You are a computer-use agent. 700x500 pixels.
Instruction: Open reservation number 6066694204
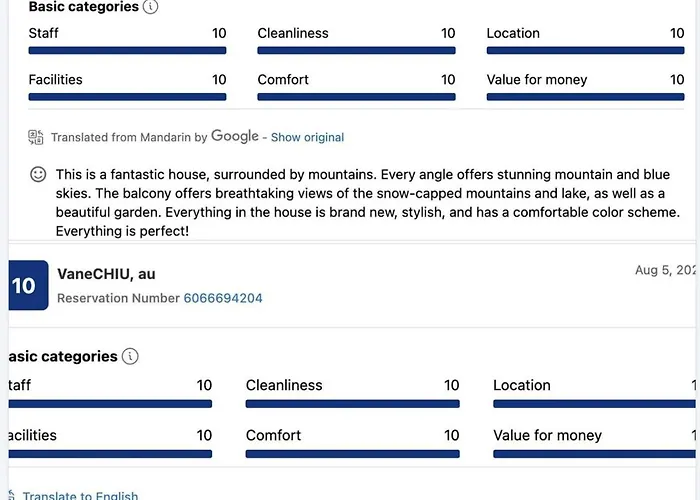tap(223, 298)
